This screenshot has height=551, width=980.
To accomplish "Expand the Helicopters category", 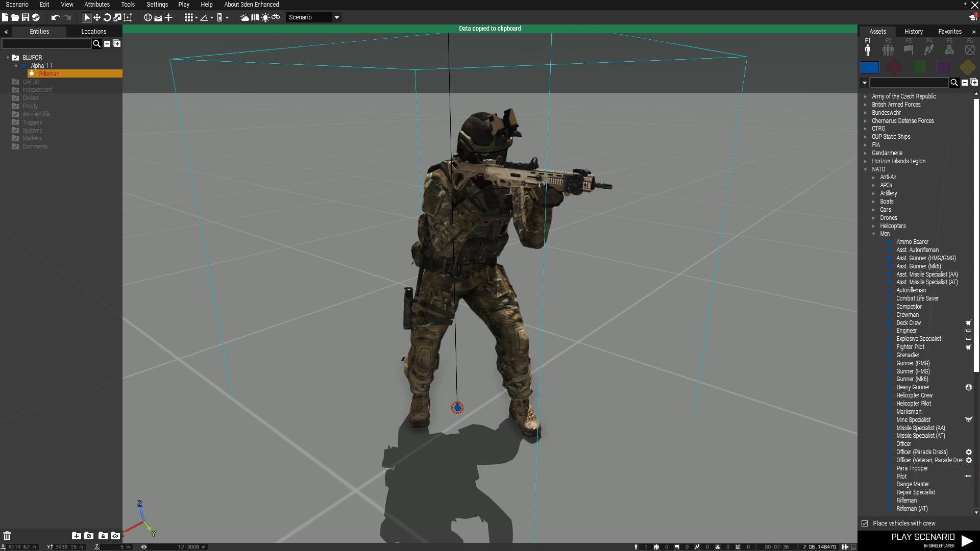I will tap(874, 226).
